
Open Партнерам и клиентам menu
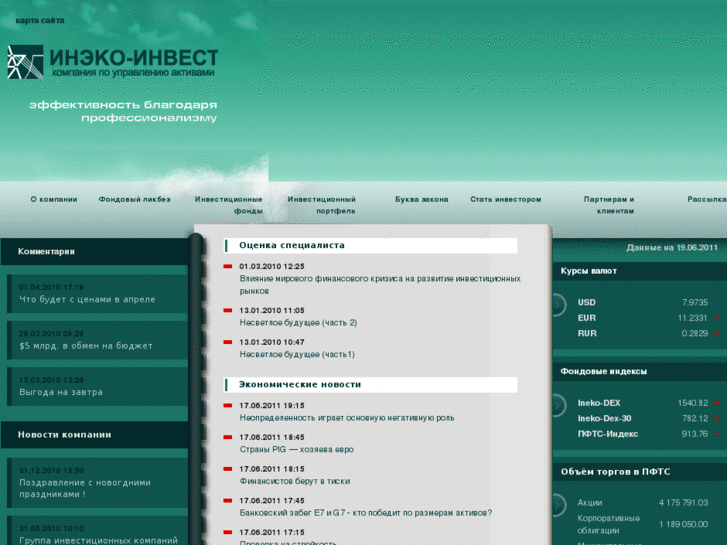point(609,205)
